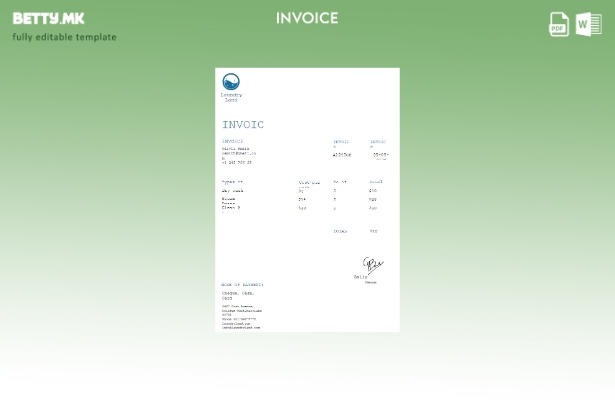Click the Word document download icon
The width and height of the screenshot is (615, 400).
(589, 23)
